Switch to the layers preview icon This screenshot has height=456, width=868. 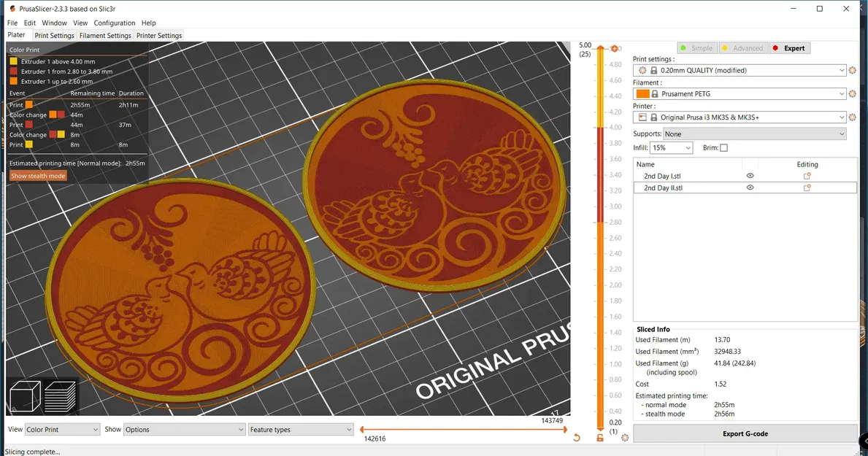click(x=60, y=395)
